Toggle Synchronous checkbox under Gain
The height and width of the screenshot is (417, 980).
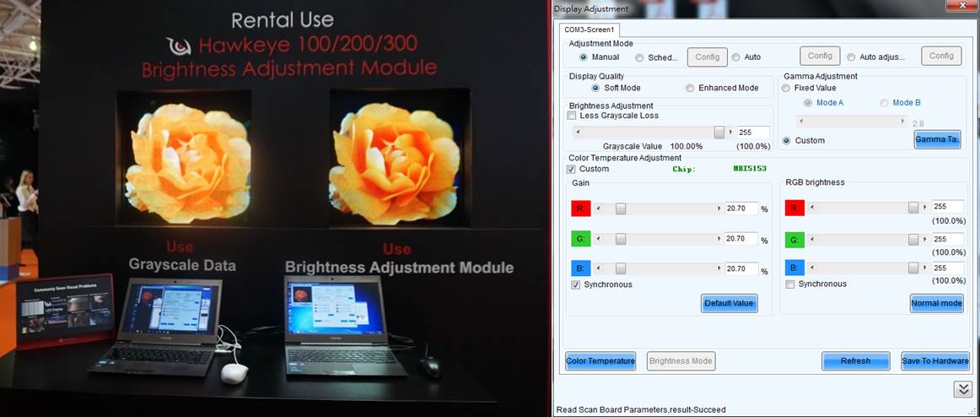pyautogui.click(x=576, y=284)
